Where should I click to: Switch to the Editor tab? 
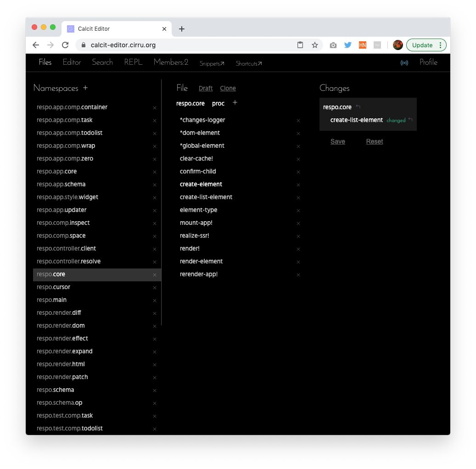72,62
